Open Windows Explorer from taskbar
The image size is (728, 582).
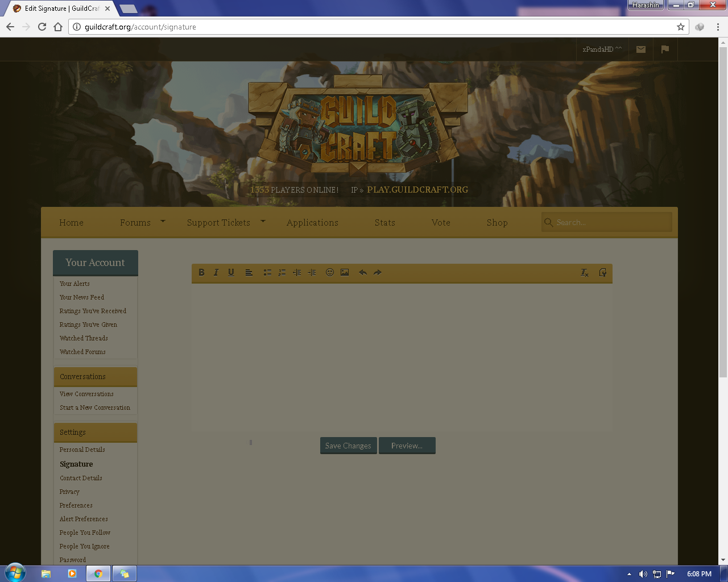click(x=46, y=574)
